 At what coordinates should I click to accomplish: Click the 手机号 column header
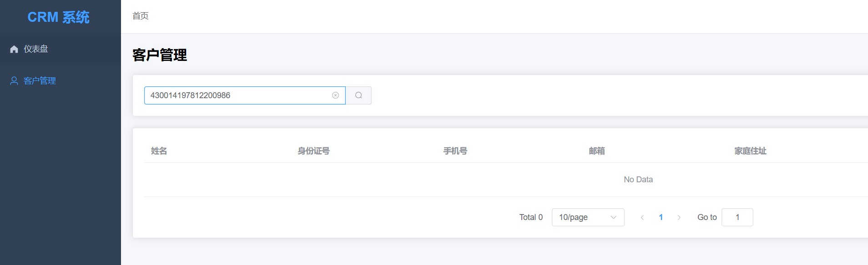click(x=455, y=151)
